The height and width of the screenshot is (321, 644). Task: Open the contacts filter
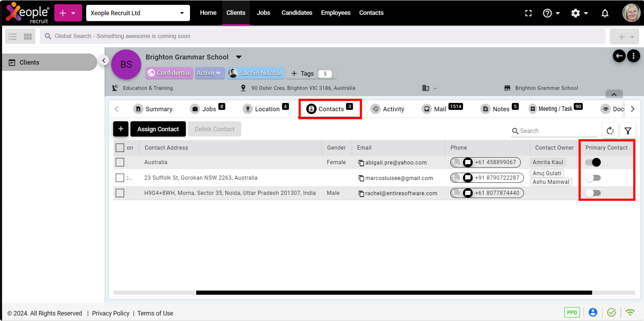coord(628,131)
